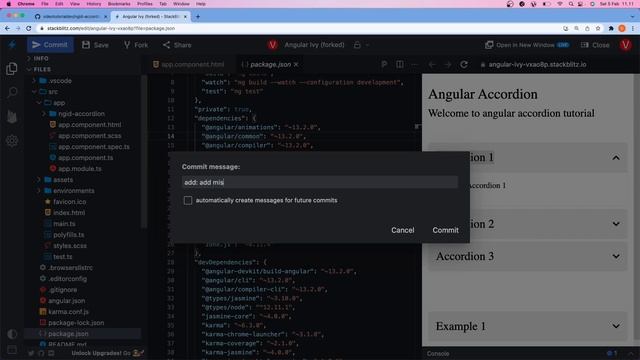Click the Close preview button
The width and height of the screenshot is (640, 360).
coord(595,45)
